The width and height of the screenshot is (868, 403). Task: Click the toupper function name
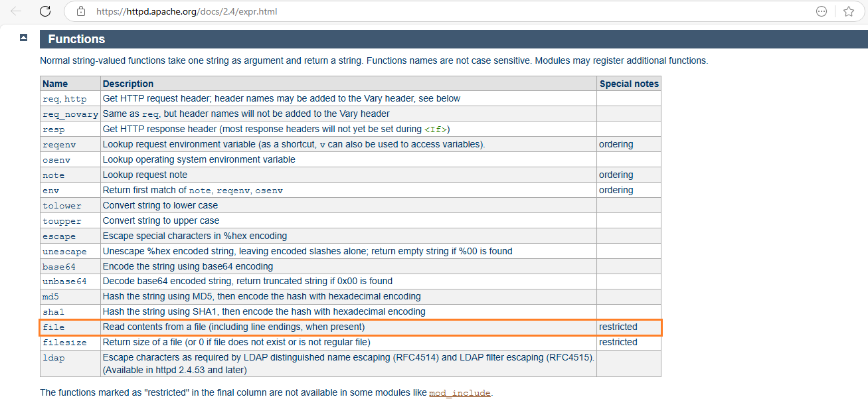(62, 221)
